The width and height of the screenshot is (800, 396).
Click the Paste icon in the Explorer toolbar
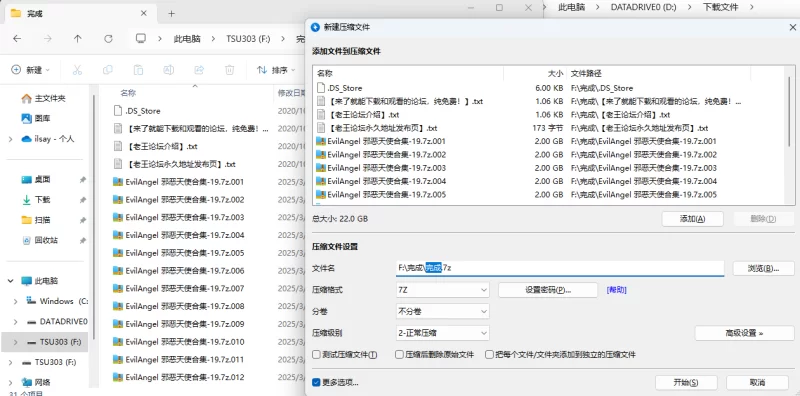138,70
